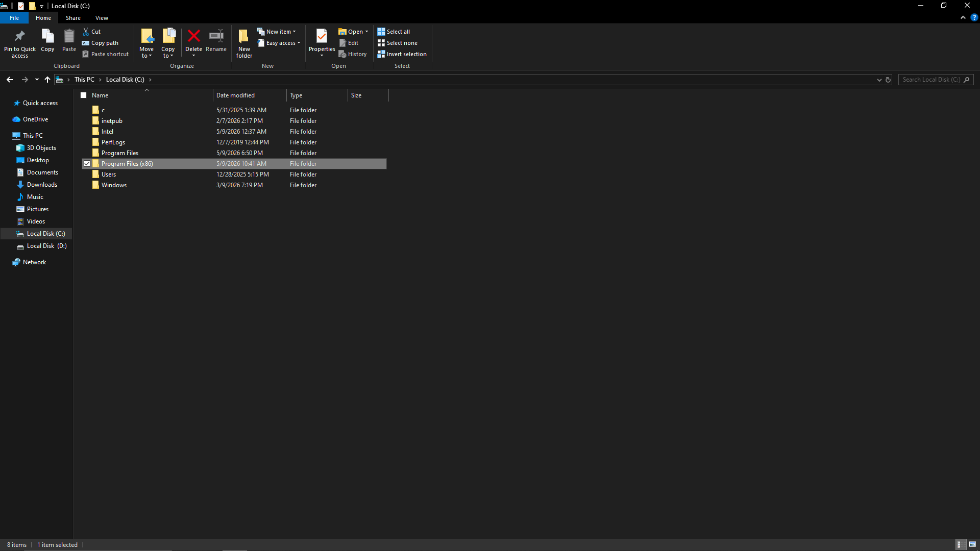
Task: Select Local Disk (D:) in navigation pane
Action: (46, 246)
